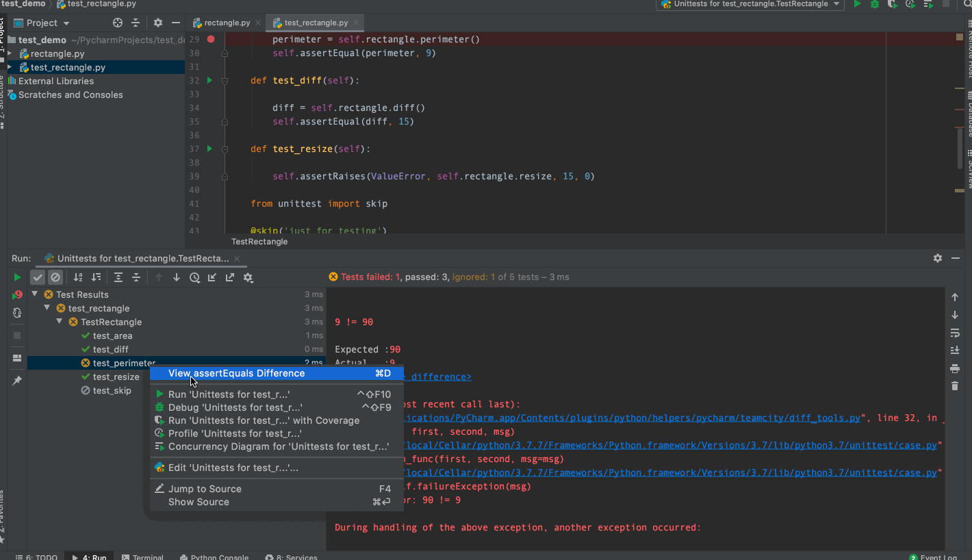Screen dimensions: 972x560
Task: Remove breakpoint on line 29
Action: (x=211, y=39)
